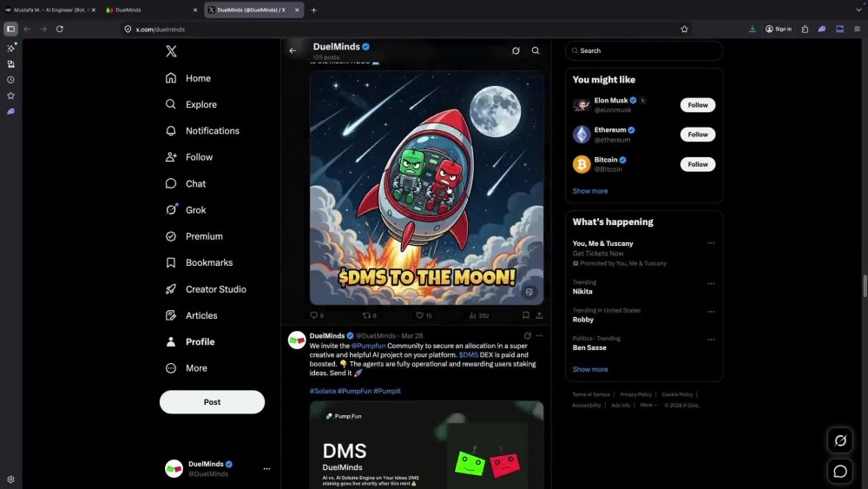Viewport: 868px width, 489px height.
Task: Expand the More menu in sidebar
Action: click(187, 367)
